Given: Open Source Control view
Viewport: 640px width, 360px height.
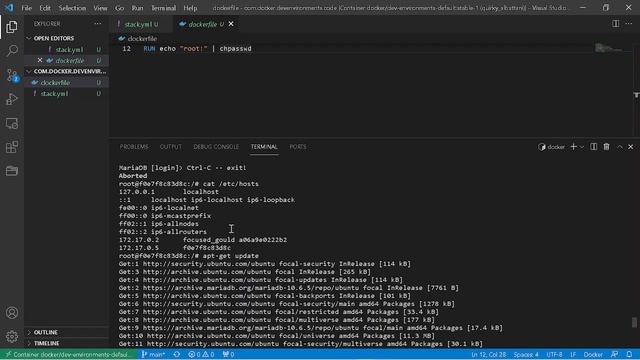Looking at the screenshot, I should pos(12,75).
